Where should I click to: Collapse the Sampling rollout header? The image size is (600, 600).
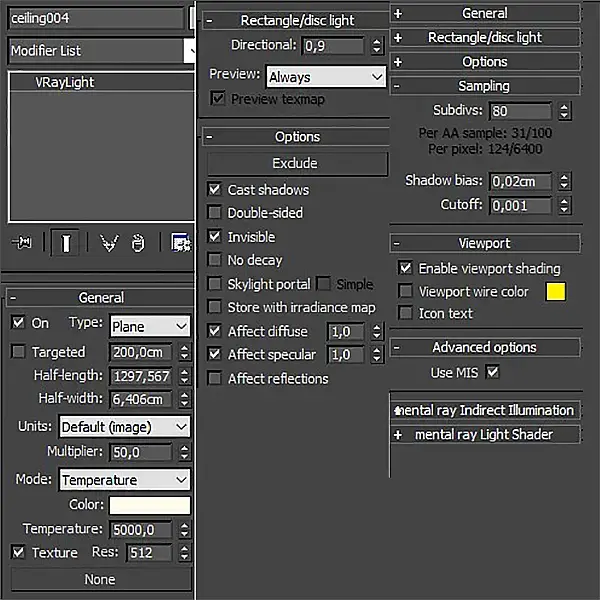tap(485, 86)
